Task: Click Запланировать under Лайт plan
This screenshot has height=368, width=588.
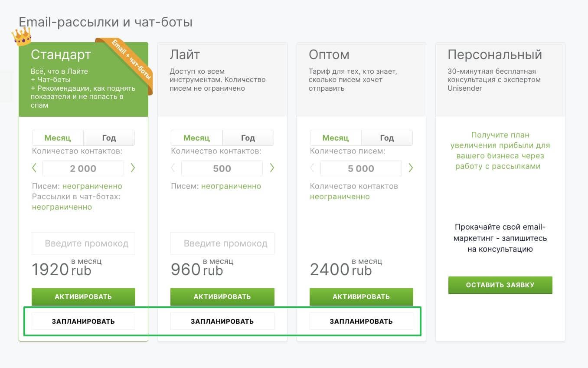Action: [x=222, y=321]
